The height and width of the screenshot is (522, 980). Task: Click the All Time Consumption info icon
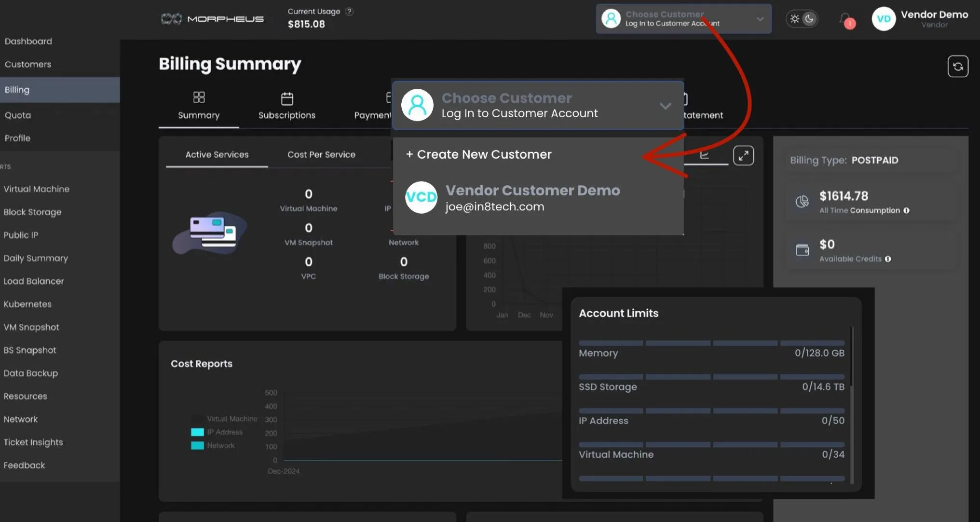906,210
